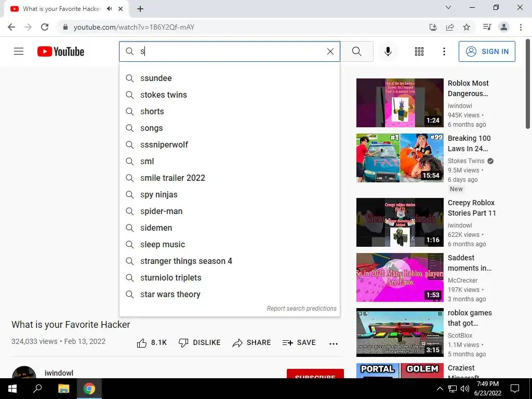Click SAVE to add to playlist
Screen dimensions: 532x399
click(299, 343)
